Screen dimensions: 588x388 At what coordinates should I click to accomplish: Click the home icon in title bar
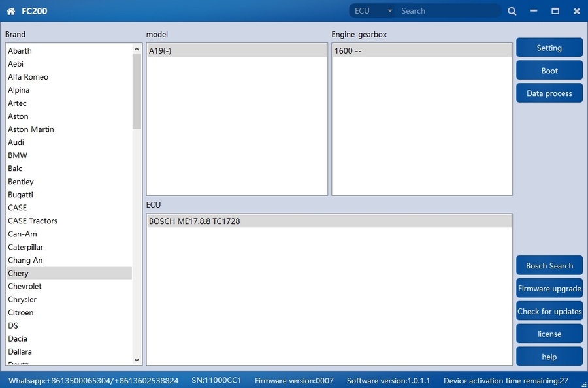(x=10, y=11)
